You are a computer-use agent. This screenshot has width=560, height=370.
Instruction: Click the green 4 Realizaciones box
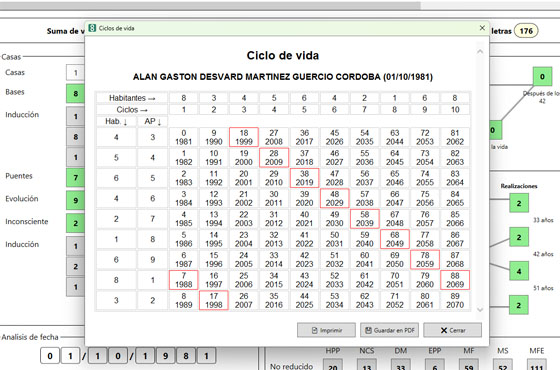pos(519,271)
